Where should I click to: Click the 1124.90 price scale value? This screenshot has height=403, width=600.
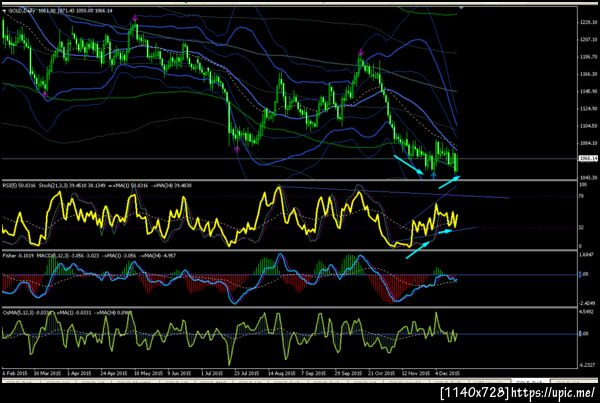(589, 109)
